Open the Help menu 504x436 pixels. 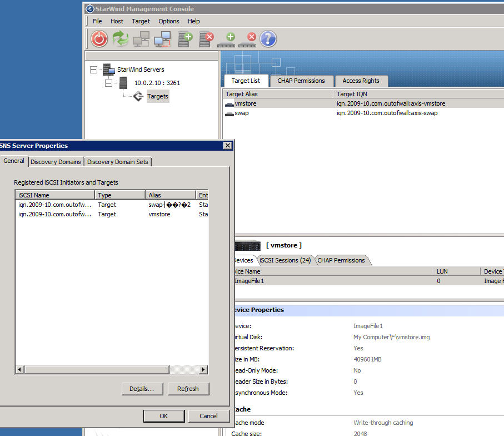194,21
